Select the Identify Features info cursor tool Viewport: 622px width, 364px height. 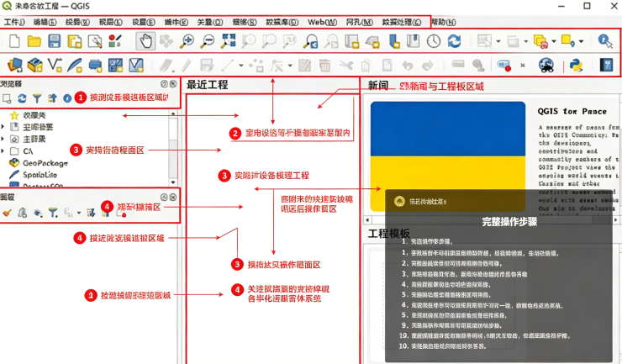tap(605, 41)
